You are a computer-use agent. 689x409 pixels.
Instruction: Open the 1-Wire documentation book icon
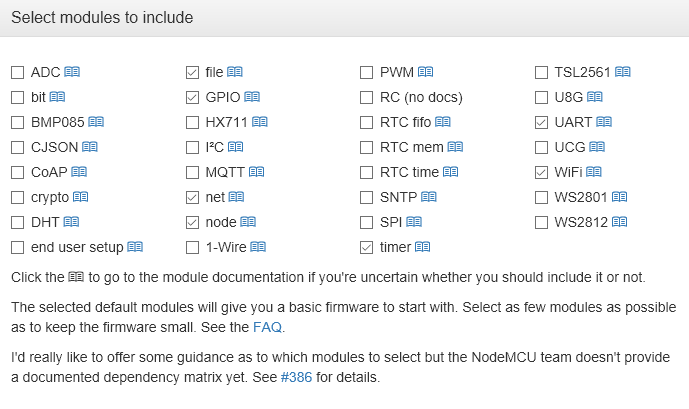pyautogui.click(x=258, y=247)
